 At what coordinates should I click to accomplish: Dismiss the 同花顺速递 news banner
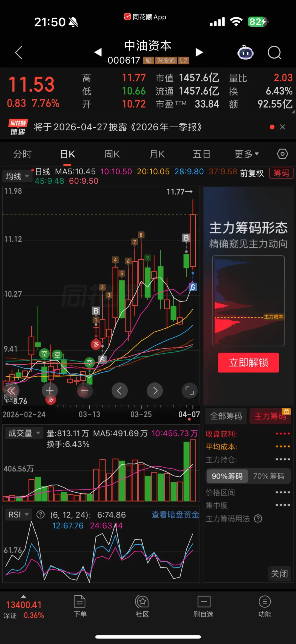(x=283, y=127)
